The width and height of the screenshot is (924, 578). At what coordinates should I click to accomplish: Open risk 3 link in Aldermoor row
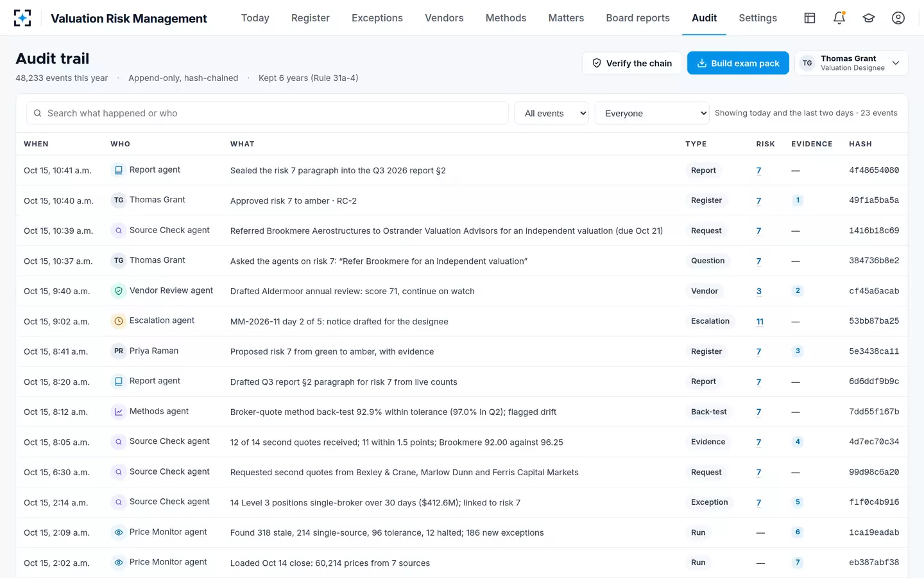[759, 292]
